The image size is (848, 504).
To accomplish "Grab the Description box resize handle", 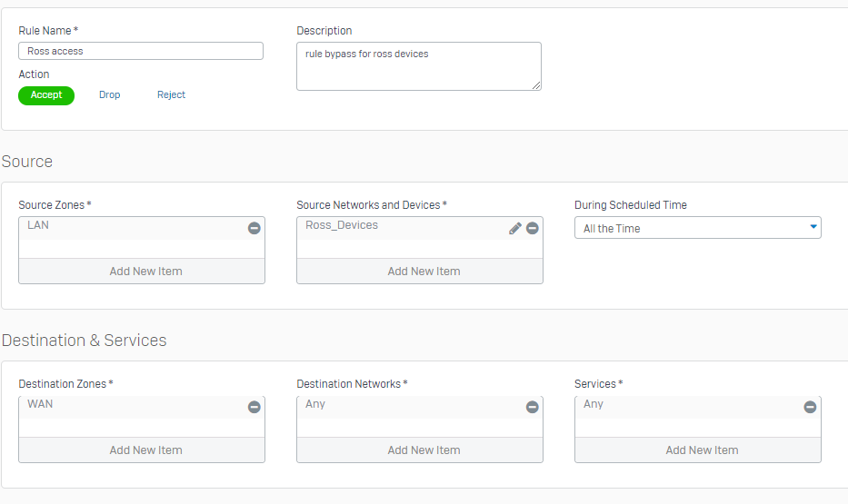I will (536, 85).
